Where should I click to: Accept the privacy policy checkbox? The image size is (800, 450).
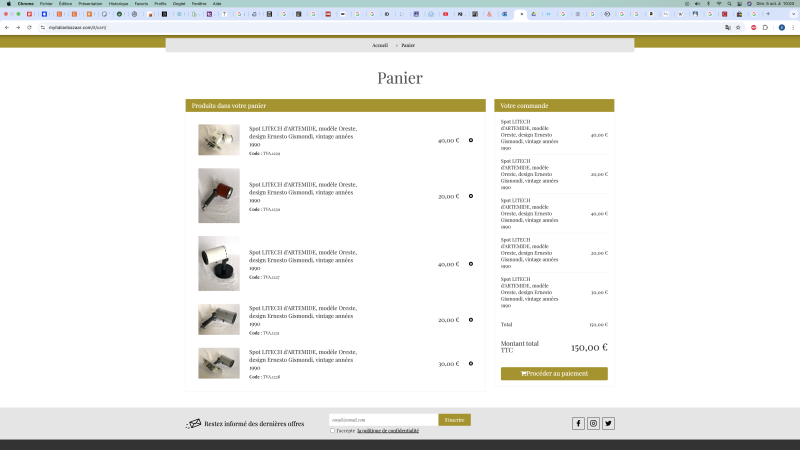click(332, 431)
